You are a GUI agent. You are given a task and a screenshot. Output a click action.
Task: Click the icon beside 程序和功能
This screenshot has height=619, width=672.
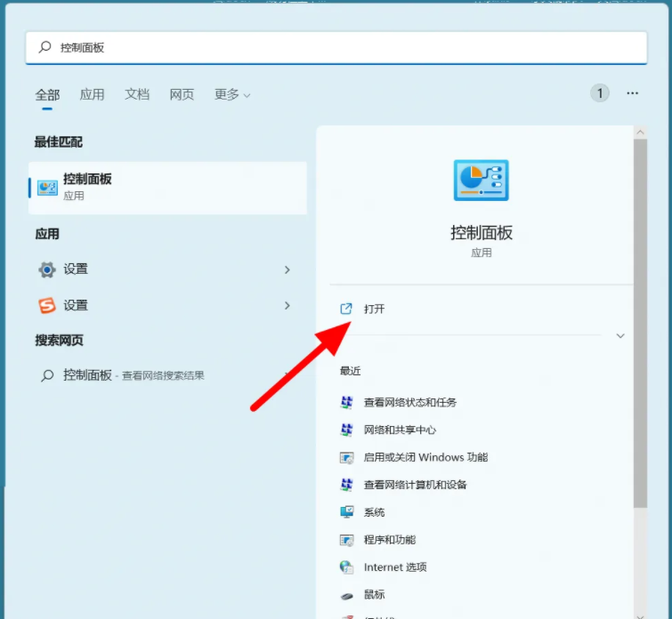pyautogui.click(x=346, y=540)
